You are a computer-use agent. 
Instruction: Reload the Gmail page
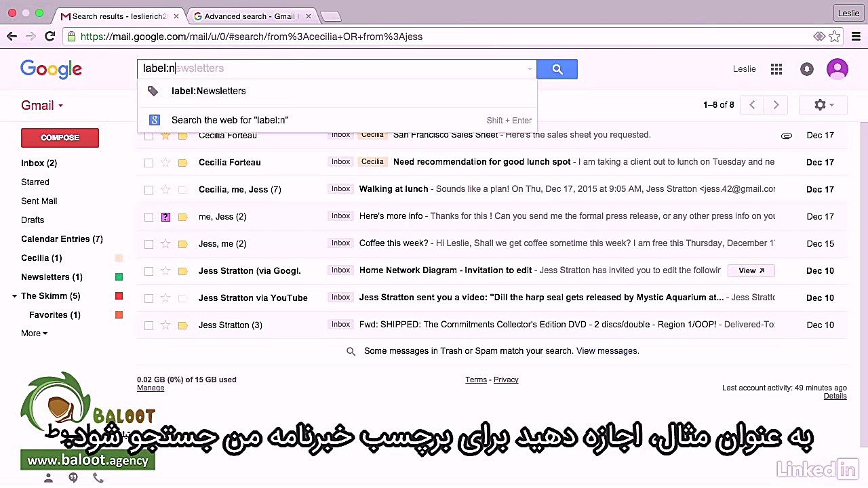[50, 37]
